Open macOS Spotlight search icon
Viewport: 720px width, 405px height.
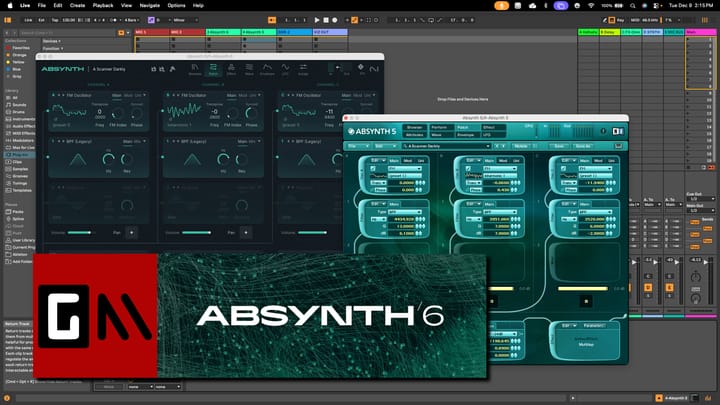coord(632,6)
